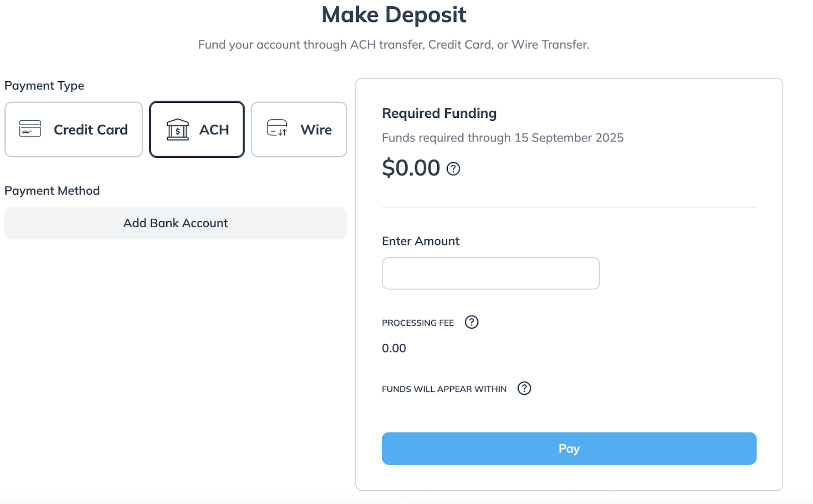
Task: Click the Enter Amount field label
Action: 420,241
